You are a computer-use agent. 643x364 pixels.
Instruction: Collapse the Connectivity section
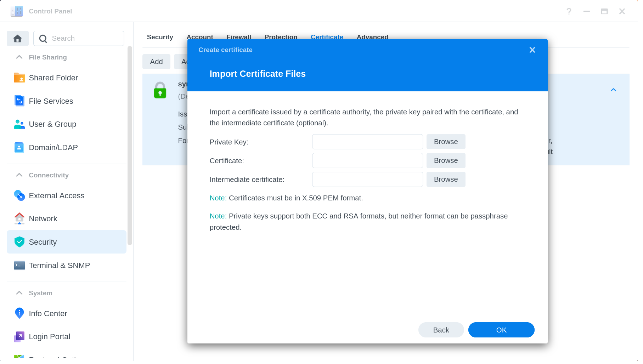[19, 175]
